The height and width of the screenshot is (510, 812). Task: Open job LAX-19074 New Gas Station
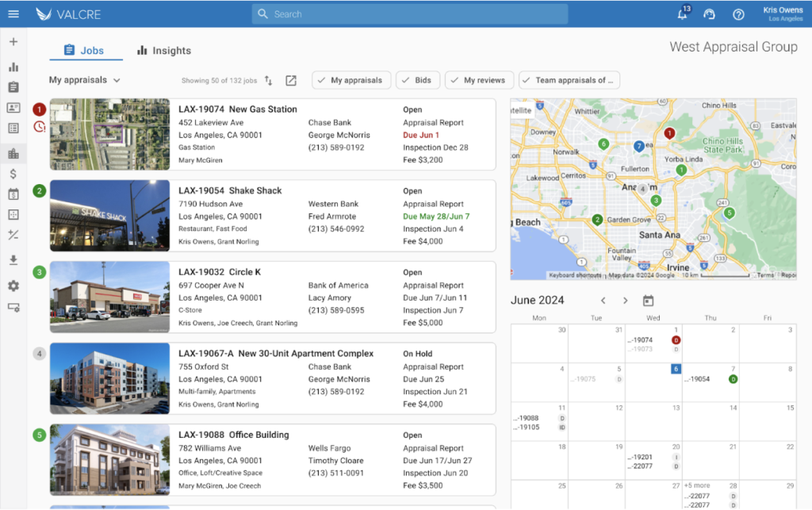tap(273, 134)
